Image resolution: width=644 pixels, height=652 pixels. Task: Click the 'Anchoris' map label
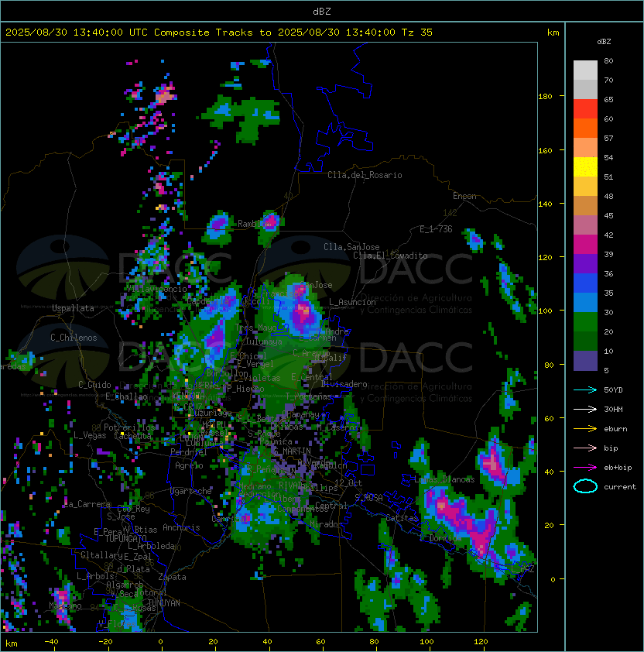click(x=181, y=527)
